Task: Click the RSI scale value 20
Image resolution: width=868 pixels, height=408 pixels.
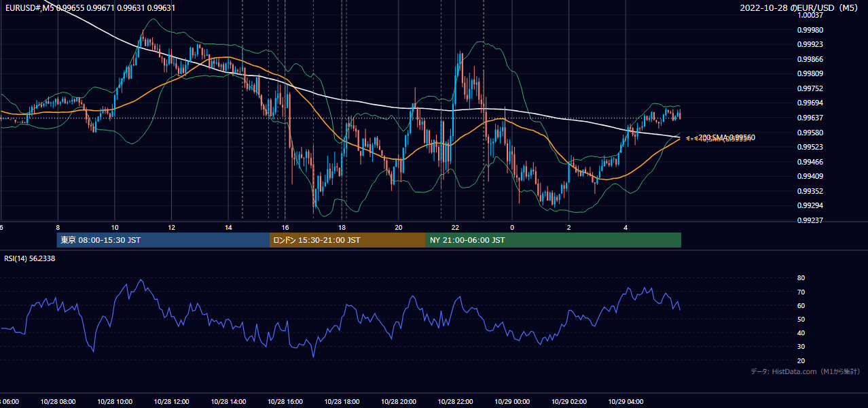Action: (x=801, y=360)
